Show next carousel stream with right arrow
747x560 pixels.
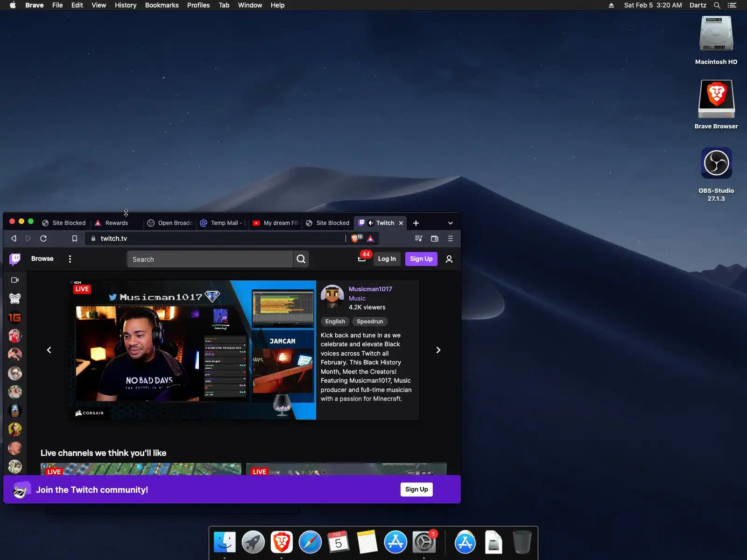coord(438,350)
